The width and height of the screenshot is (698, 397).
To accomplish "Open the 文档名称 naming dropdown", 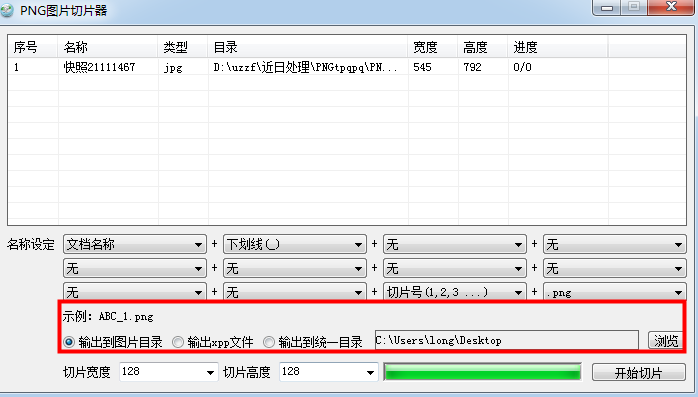I will 134,244.
